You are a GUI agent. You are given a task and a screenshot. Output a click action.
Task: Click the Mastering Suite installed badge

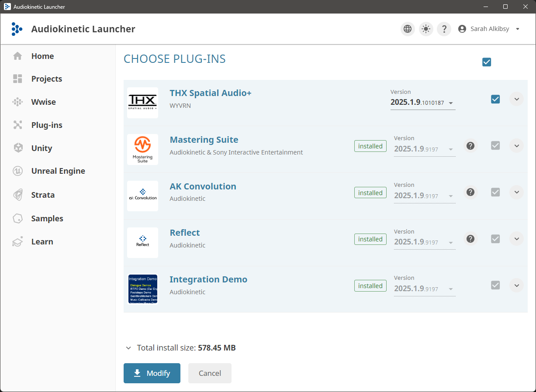click(x=370, y=146)
